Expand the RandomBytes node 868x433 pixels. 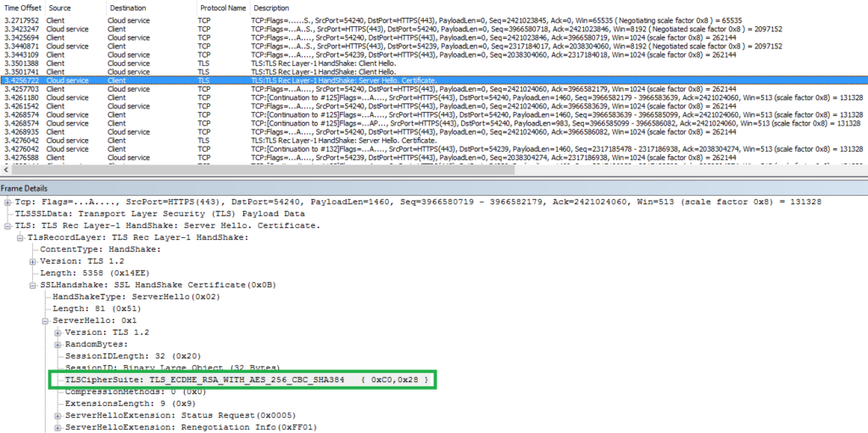pyautogui.click(x=58, y=345)
